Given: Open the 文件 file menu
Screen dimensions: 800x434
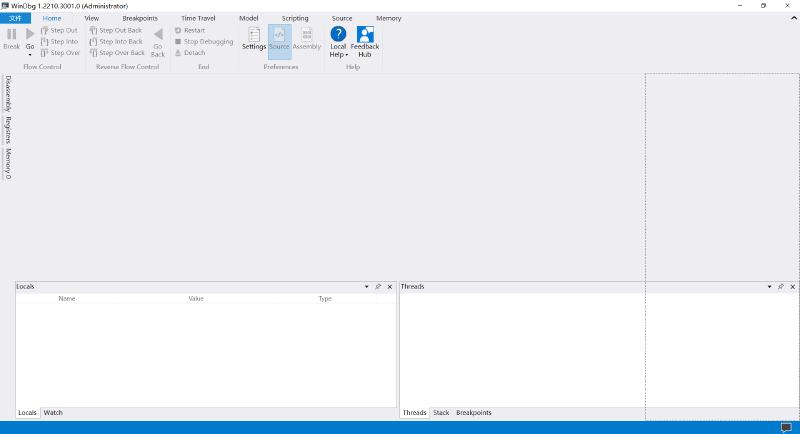Looking at the screenshot, I should [15, 18].
